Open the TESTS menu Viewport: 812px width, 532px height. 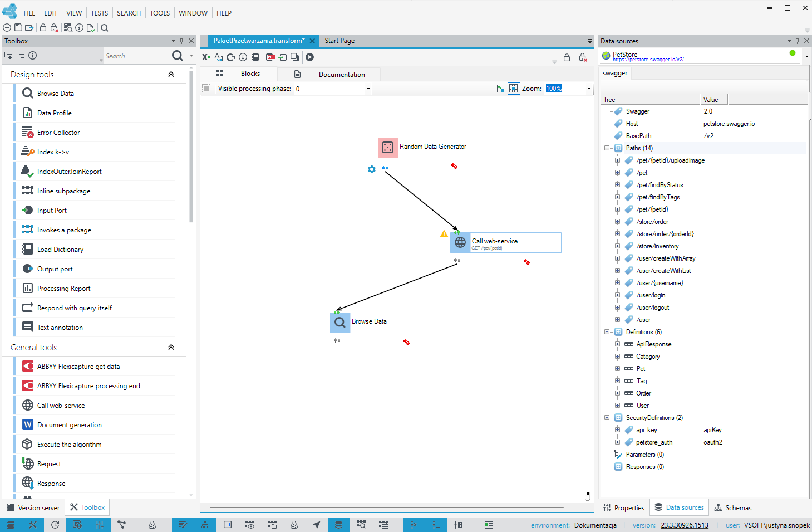pyautogui.click(x=99, y=13)
